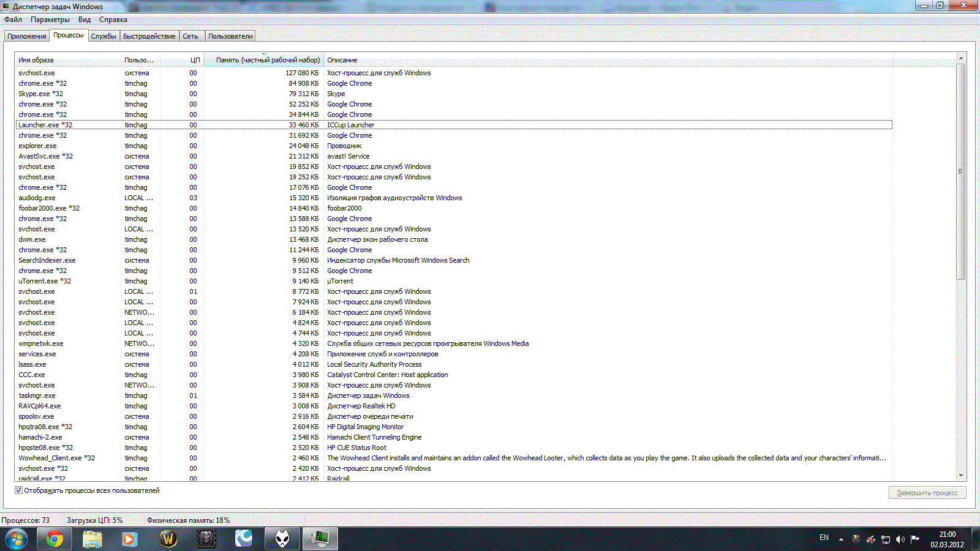Open the Windows Start menu orb
This screenshot has width=980, height=551.
point(17,539)
